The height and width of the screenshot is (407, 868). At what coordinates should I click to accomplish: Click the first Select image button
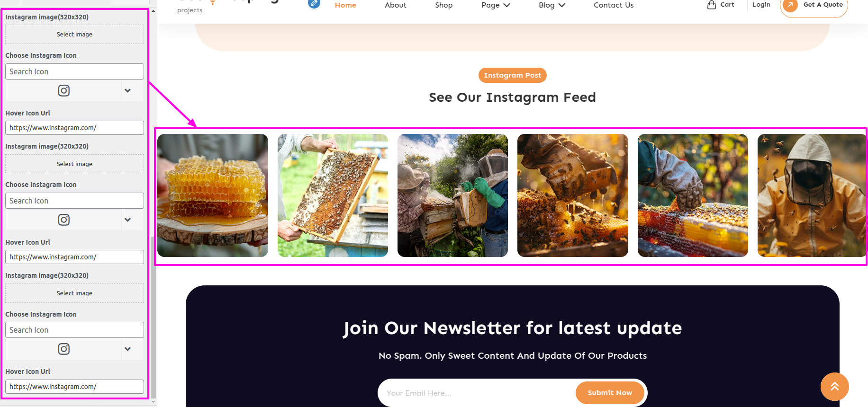(x=74, y=35)
